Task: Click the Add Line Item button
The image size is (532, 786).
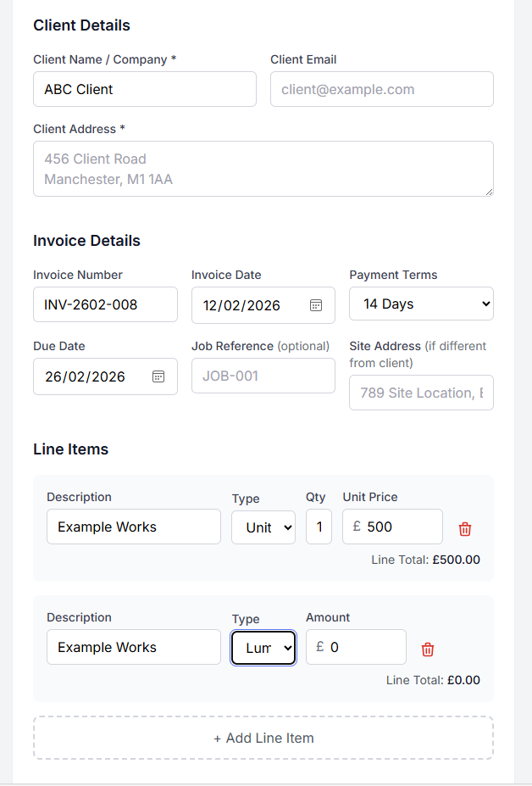Action: tap(263, 738)
